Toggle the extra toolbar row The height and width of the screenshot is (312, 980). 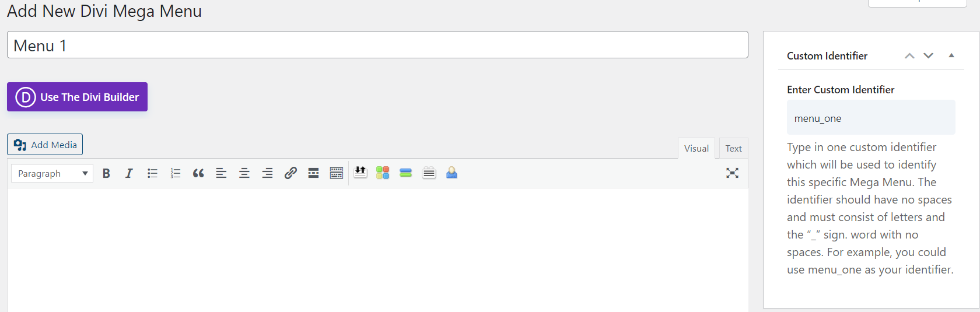(x=337, y=173)
